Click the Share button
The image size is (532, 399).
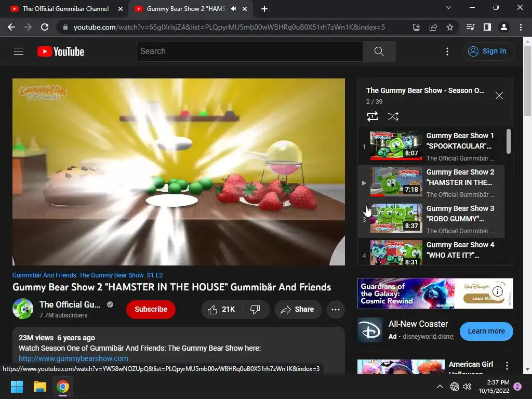coord(298,310)
